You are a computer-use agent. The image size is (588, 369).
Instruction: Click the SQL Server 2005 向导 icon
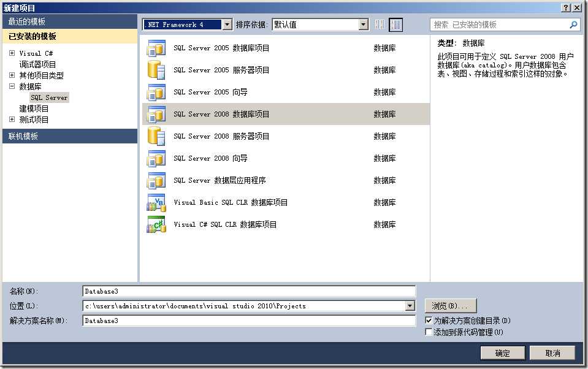pyautogui.click(x=156, y=92)
